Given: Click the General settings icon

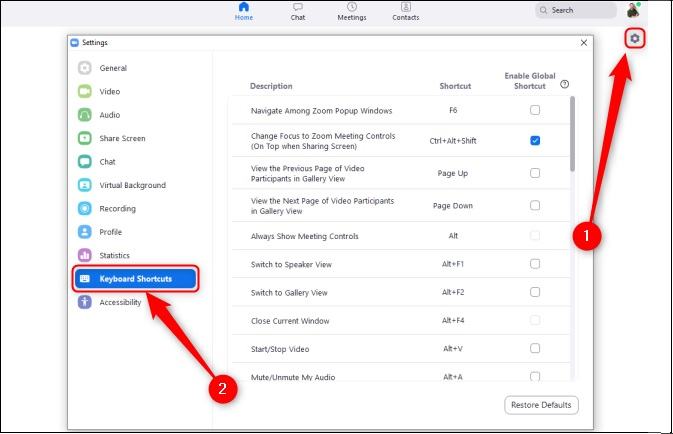Looking at the screenshot, I should 85,68.
